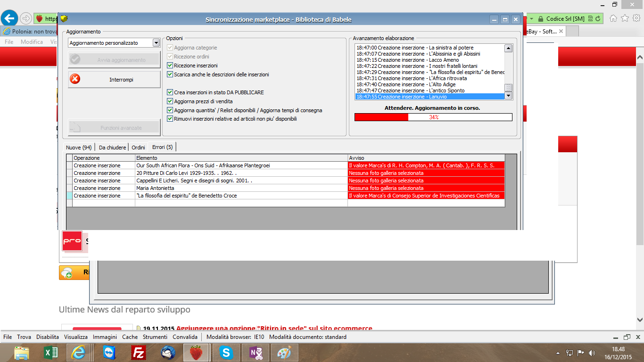This screenshot has height=362, width=644.
Task: Click the volume speaker icon in tray
Action: pyautogui.click(x=592, y=353)
